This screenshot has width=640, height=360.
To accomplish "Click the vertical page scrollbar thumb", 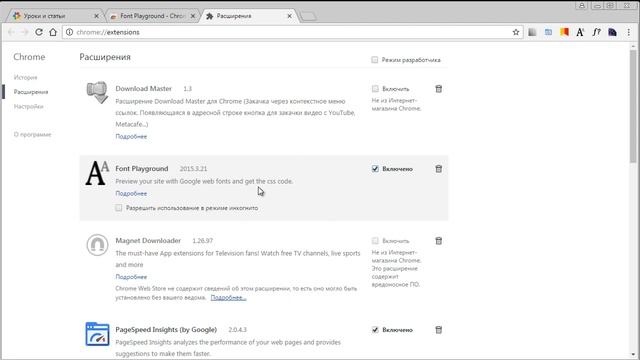I will click(633, 106).
